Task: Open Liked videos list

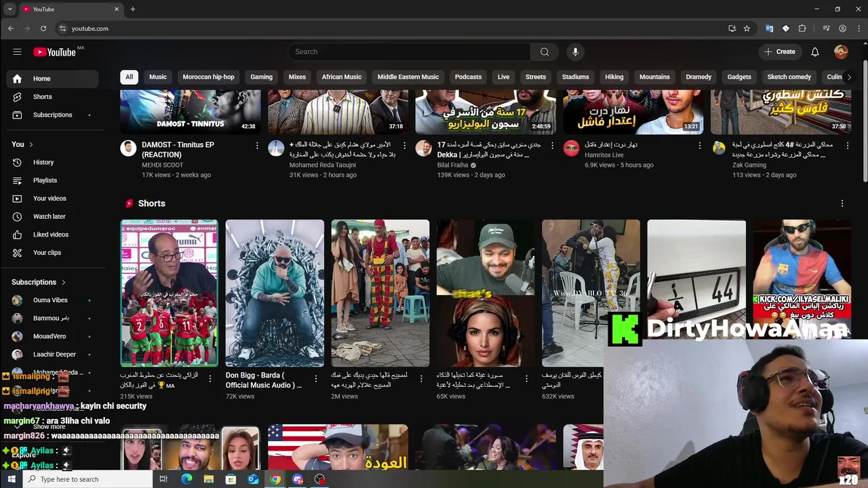Action: pyautogui.click(x=52, y=235)
